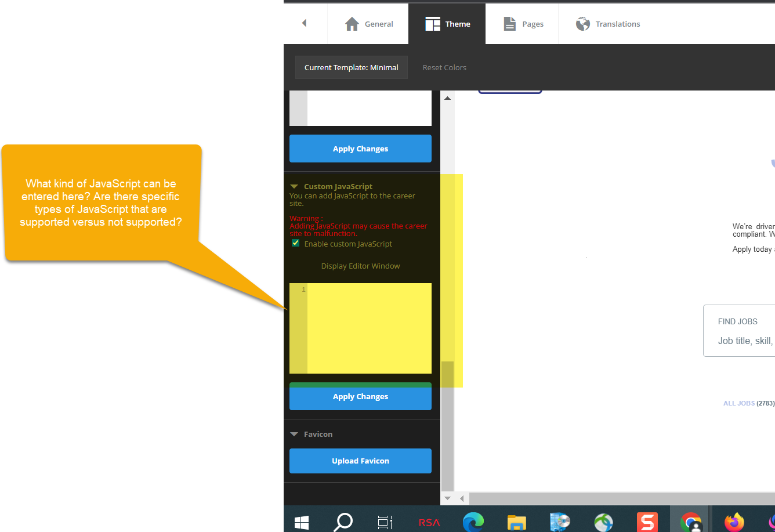Switch to the Theme tab
This screenshot has height=532, width=775.
point(447,24)
